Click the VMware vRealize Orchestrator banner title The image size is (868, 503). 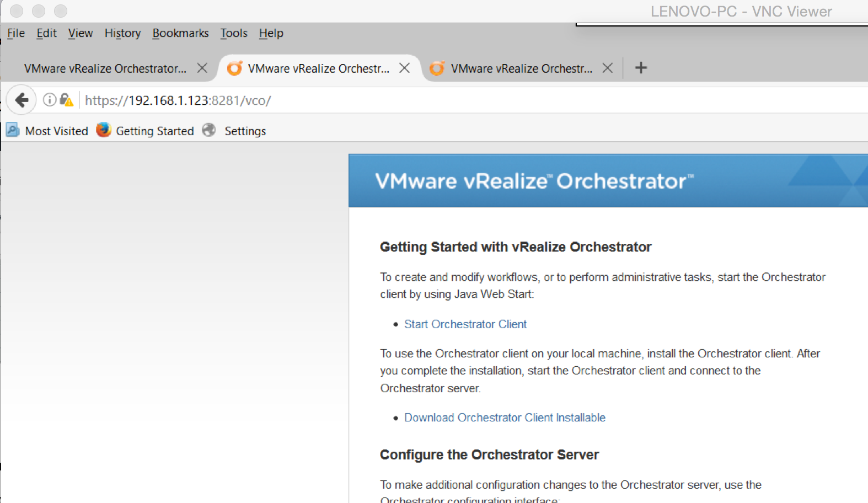534,181
